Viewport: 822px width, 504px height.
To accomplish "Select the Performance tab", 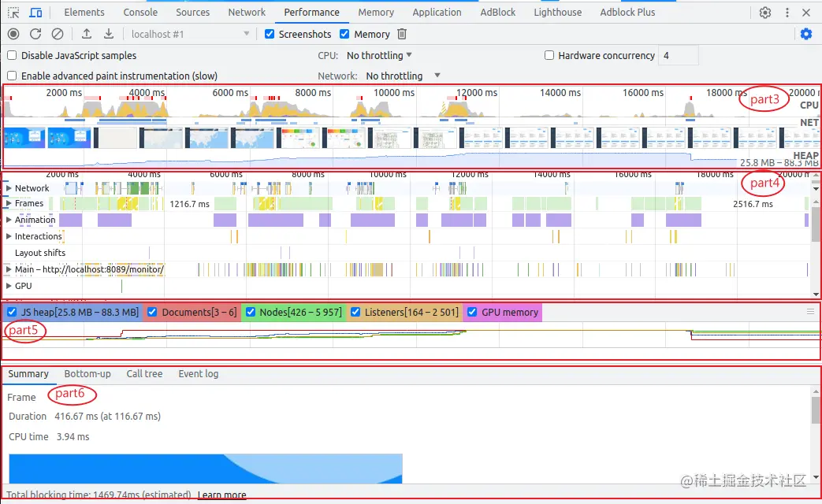I will pos(311,12).
